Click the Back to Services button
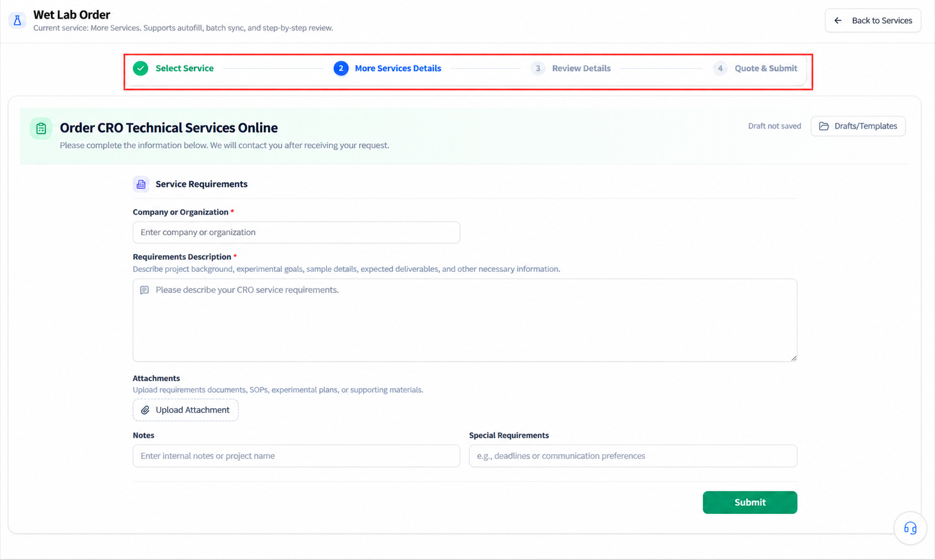This screenshot has height=560, width=935. (873, 21)
